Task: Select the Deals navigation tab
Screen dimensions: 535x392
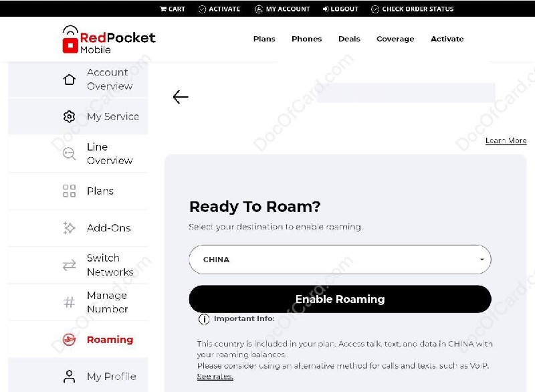Action: (349, 39)
